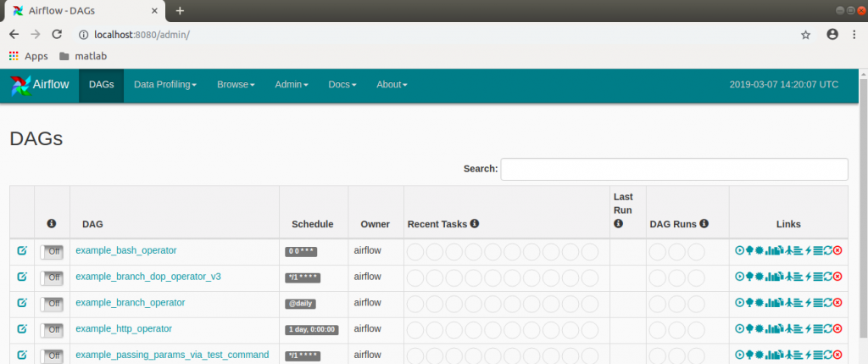Open Landing Times plane icon for example_bash_operator

(x=789, y=250)
